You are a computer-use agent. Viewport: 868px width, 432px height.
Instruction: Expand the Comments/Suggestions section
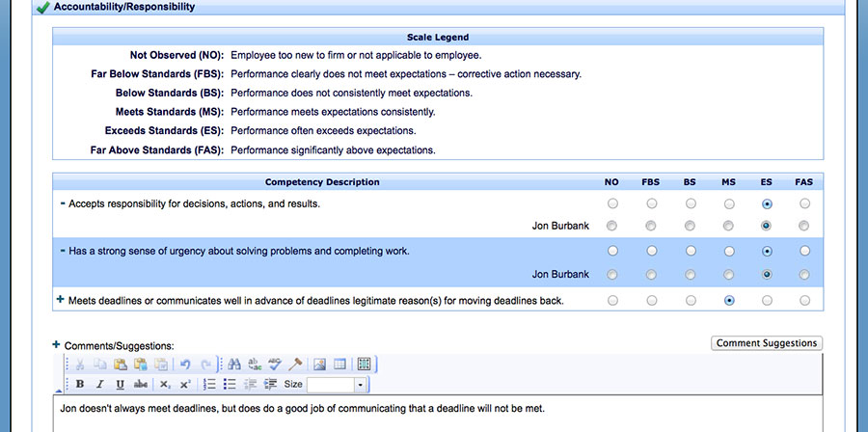(56, 344)
